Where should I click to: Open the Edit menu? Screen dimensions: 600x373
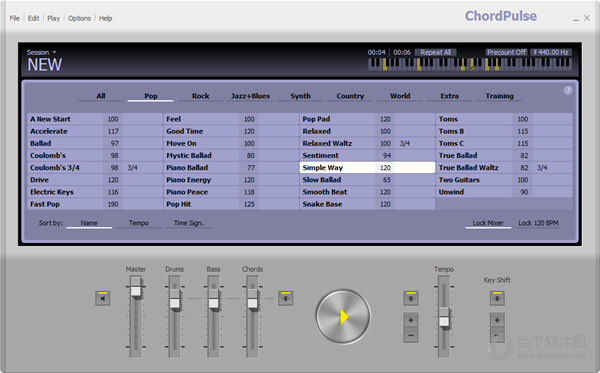pos(33,18)
